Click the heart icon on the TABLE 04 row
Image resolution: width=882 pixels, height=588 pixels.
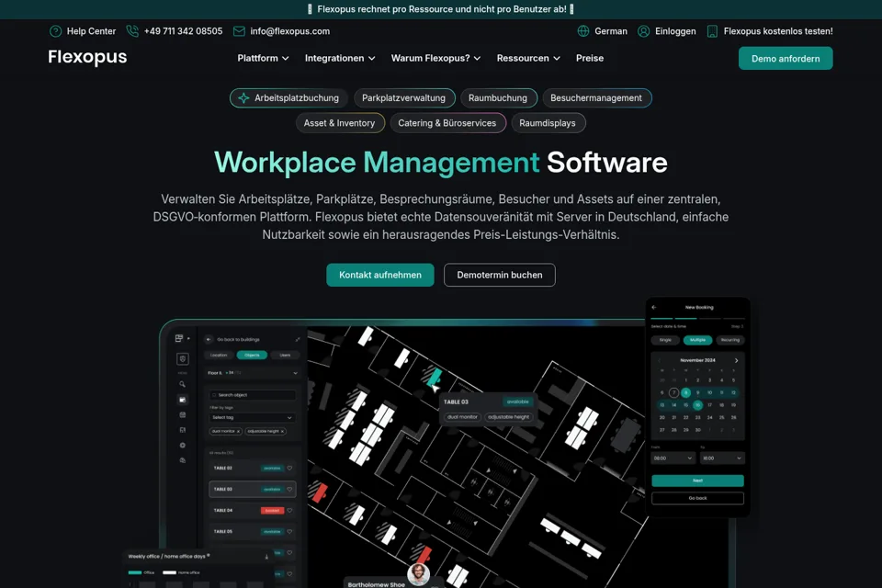[289, 510]
